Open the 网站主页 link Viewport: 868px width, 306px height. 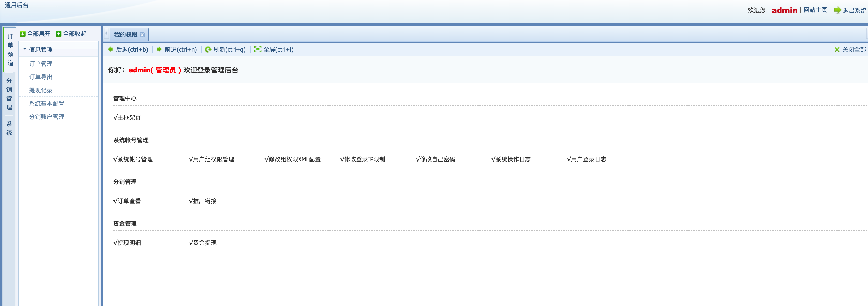815,10
